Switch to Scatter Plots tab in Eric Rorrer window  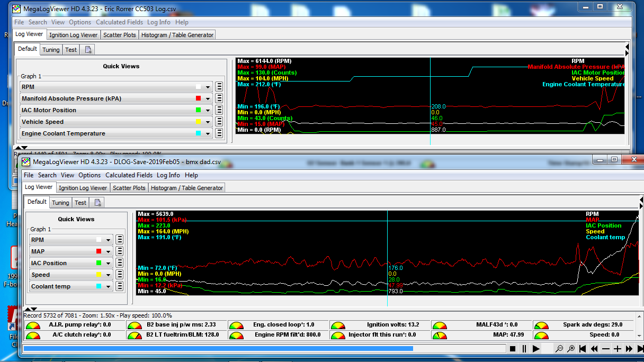(x=120, y=35)
